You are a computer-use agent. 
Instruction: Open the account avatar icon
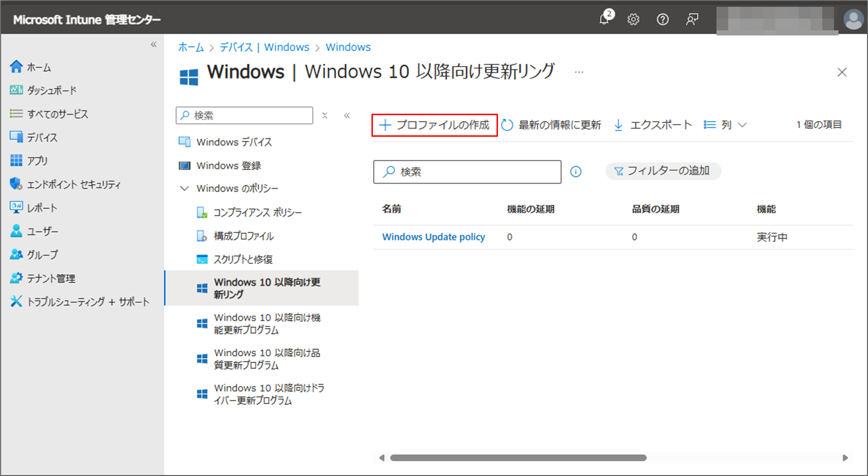(853, 20)
